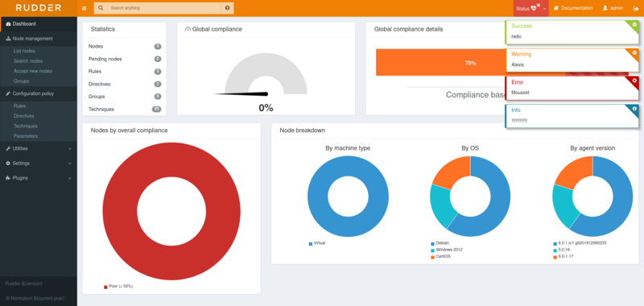Click the Nodes statistic row
The width and height of the screenshot is (644, 306).
(125, 47)
